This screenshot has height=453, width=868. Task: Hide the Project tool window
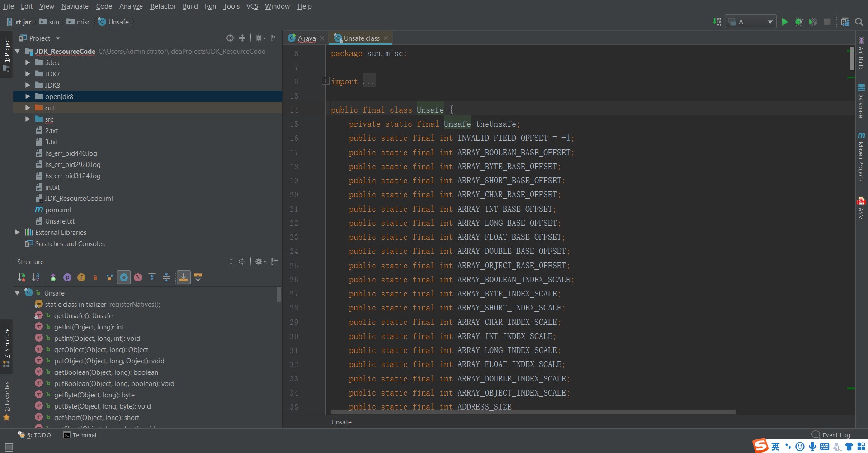pos(274,38)
